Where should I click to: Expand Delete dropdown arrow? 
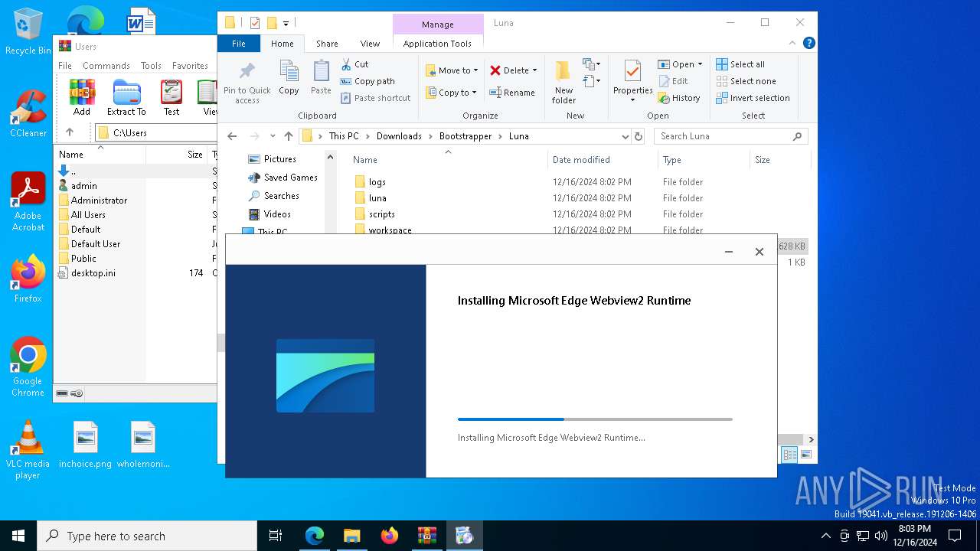tap(534, 70)
